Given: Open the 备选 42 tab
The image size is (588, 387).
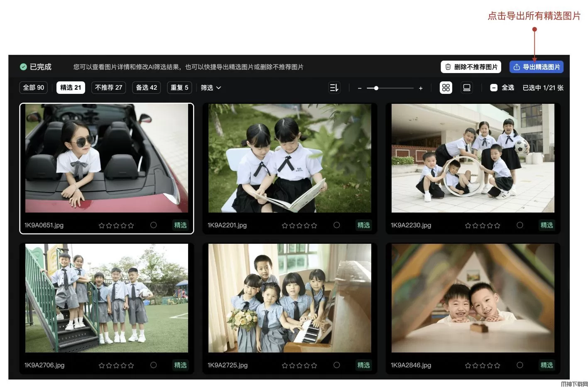Looking at the screenshot, I should point(147,88).
